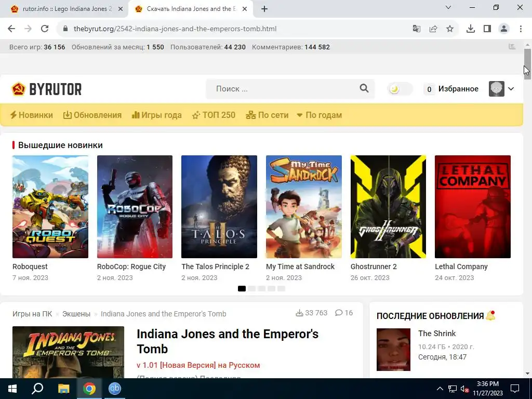Viewport: 532px width, 399px height.
Task: Open the Игры года menu item
Action: click(x=157, y=115)
